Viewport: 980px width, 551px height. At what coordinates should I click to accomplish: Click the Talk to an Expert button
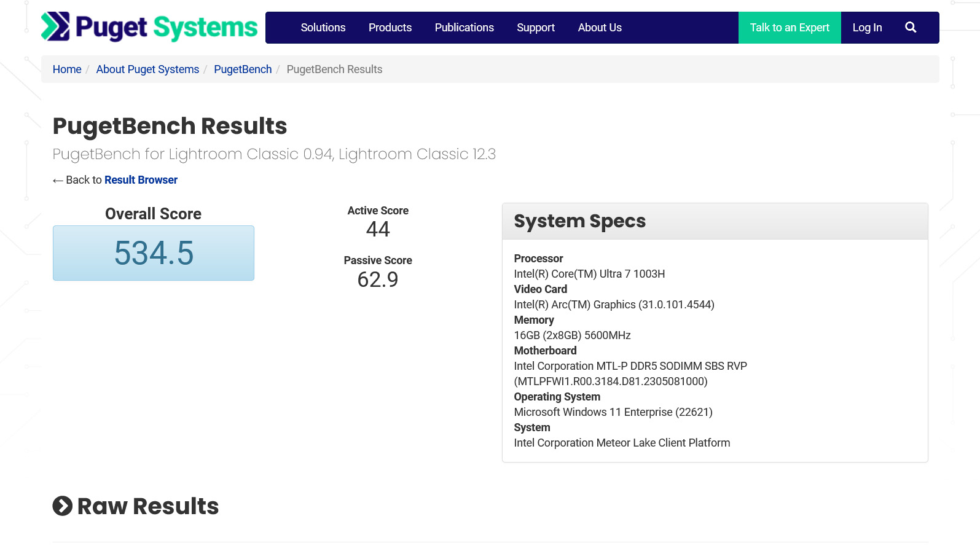coord(790,28)
